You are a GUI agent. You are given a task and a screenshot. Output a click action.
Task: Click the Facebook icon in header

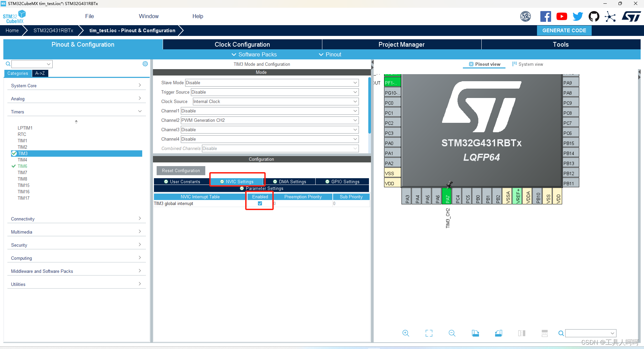tap(546, 16)
